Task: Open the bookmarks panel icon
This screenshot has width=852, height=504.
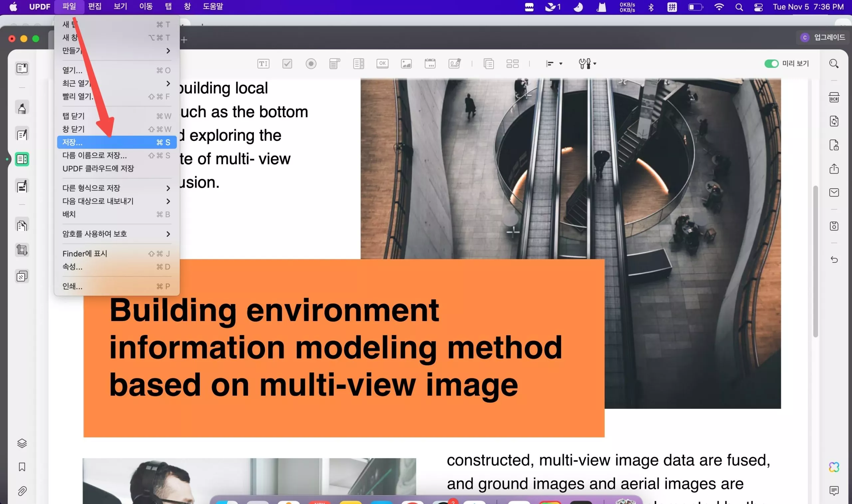Action: coord(22,467)
